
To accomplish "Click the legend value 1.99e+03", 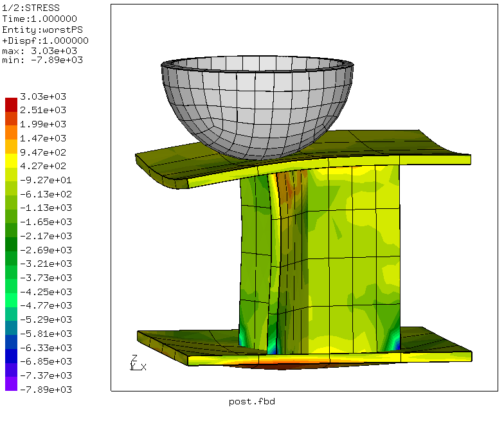I will tap(43, 124).
